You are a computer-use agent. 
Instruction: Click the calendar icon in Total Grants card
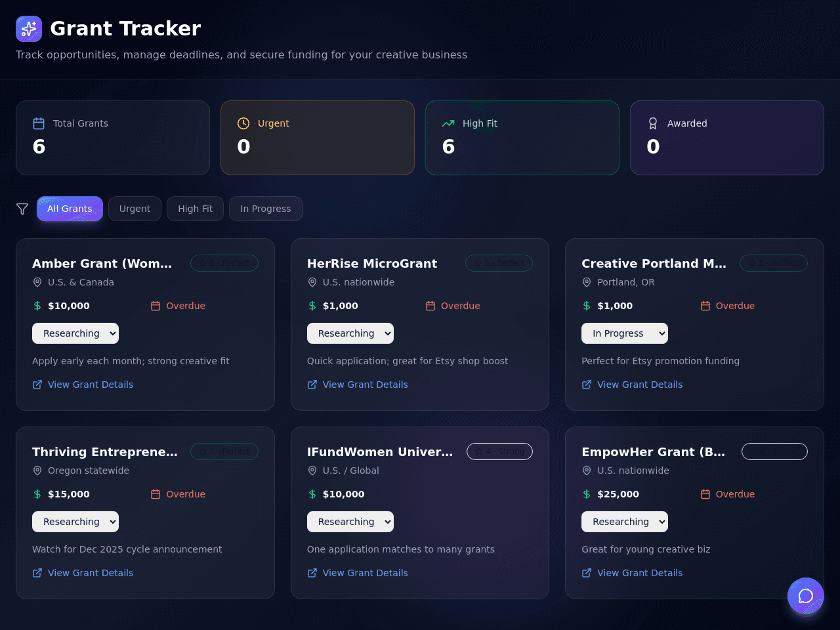click(39, 123)
